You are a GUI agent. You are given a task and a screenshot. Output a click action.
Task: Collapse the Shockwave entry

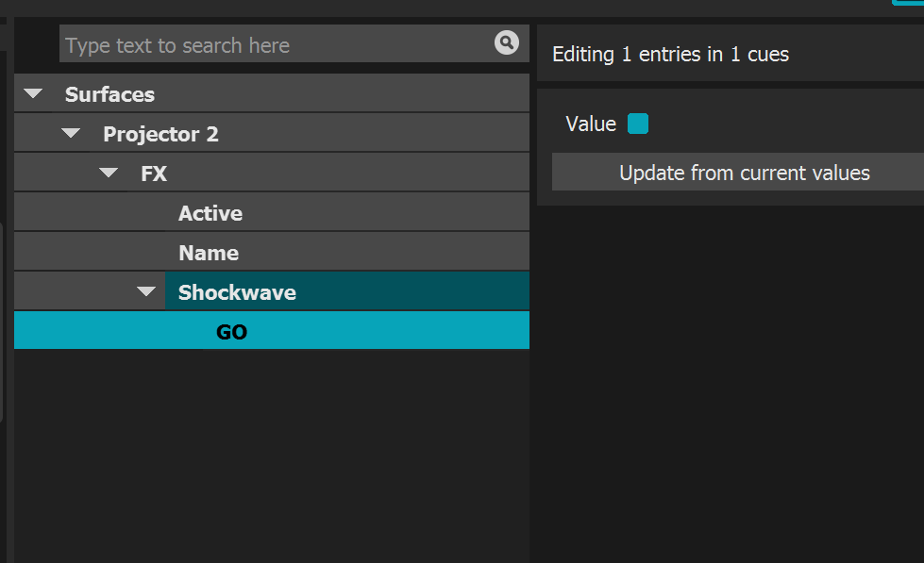146,290
